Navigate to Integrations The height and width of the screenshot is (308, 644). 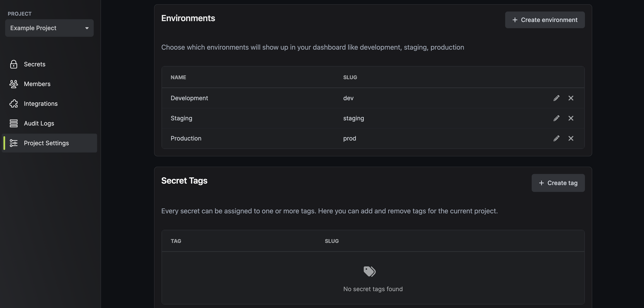(41, 104)
